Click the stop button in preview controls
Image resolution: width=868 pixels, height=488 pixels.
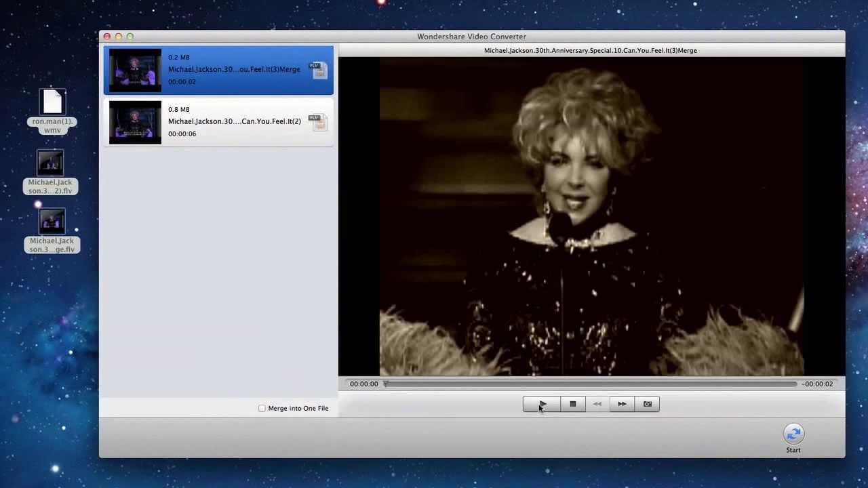[x=572, y=404]
